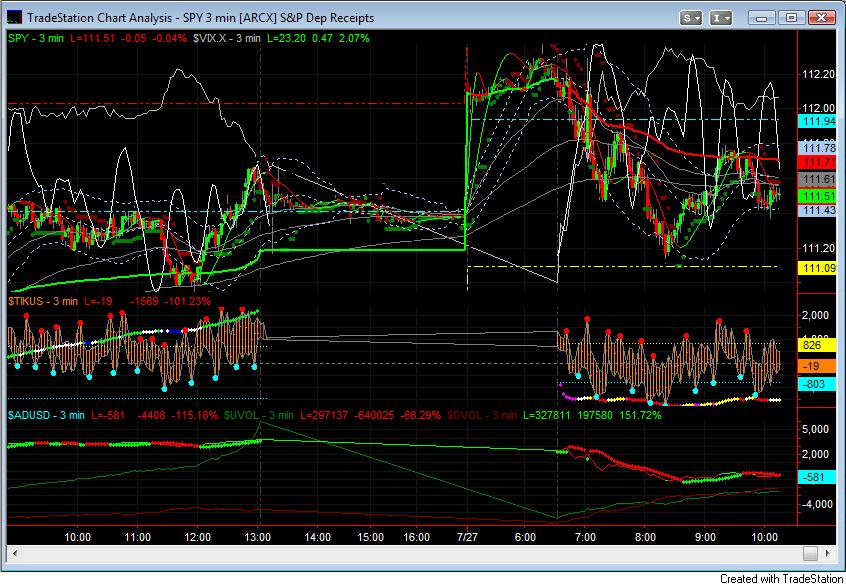This screenshot has height=585, width=846.
Task: Click the TradeStation chart window icon
Action: coord(15,17)
